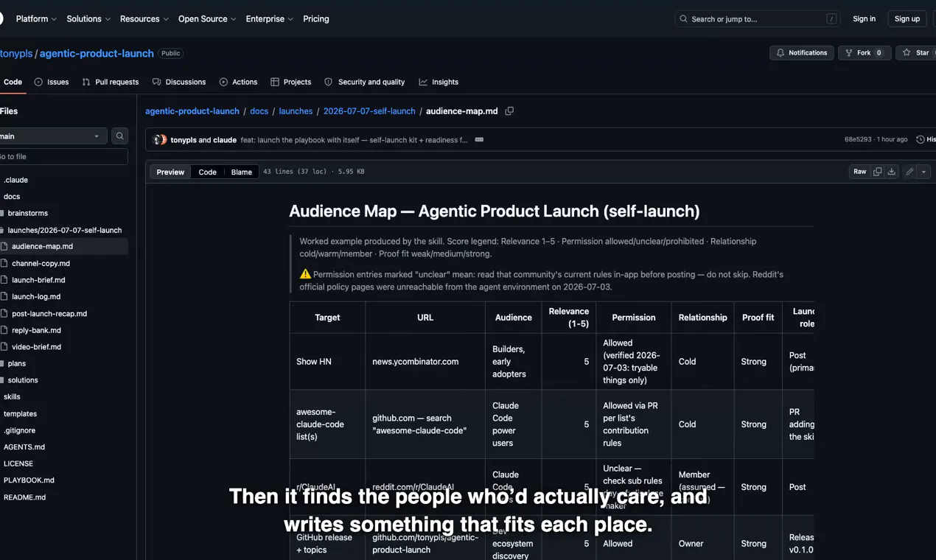
Task: Switch to the Pull requests tab
Action: pyautogui.click(x=111, y=82)
